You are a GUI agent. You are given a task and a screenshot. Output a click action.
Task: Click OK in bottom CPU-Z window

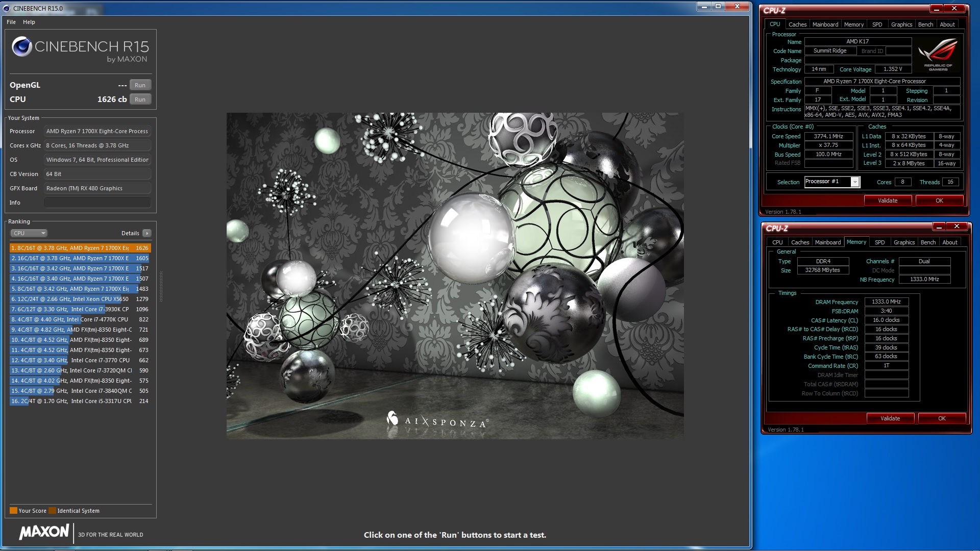(x=942, y=418)
